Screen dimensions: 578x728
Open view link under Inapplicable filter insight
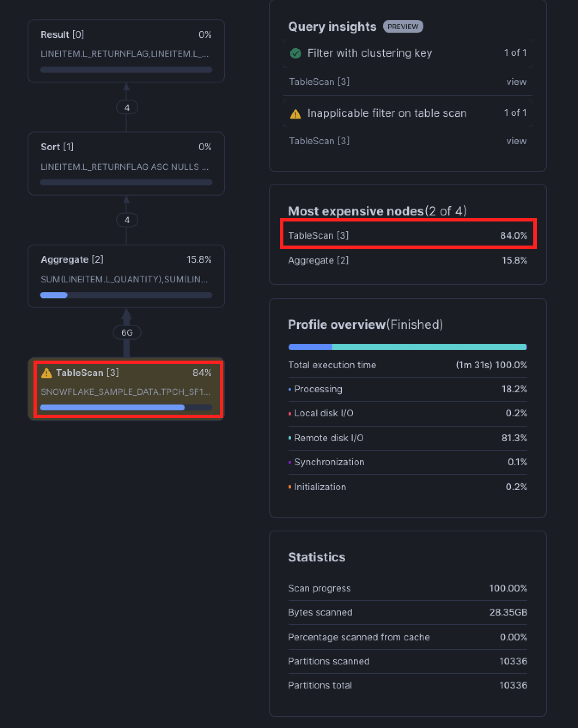(516, 141)
